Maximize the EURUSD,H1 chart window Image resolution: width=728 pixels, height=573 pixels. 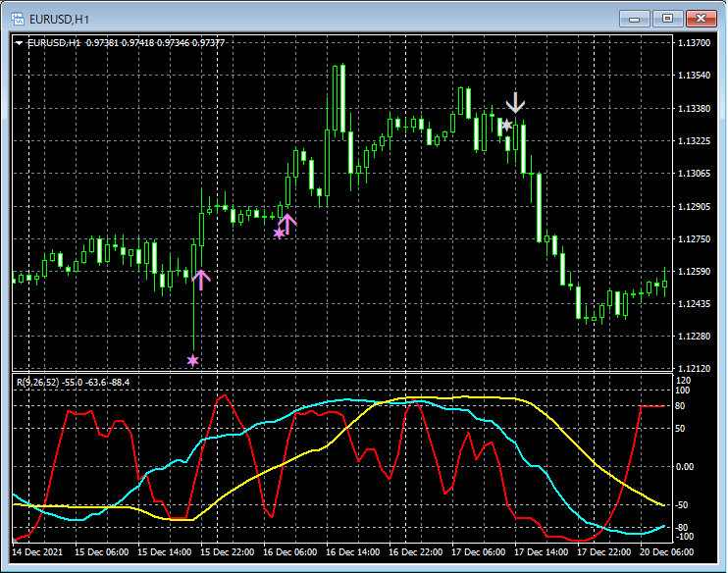668,18
